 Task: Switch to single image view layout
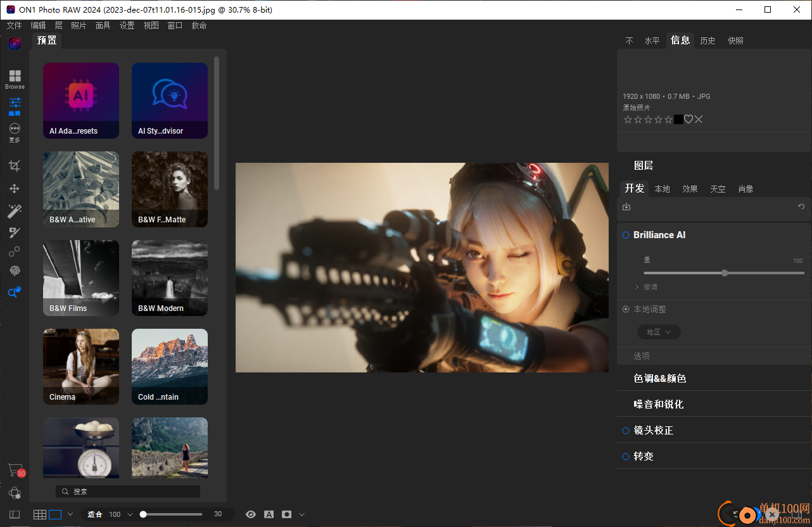click(55, 514)
